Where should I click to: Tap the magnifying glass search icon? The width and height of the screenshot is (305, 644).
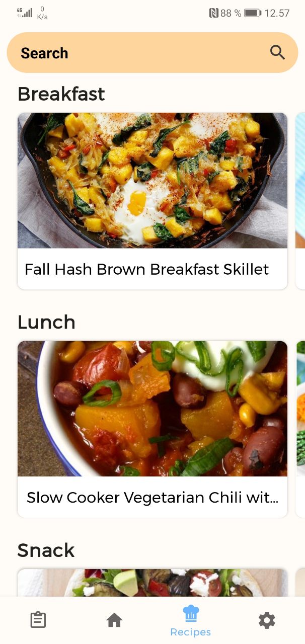coord(277,52)
